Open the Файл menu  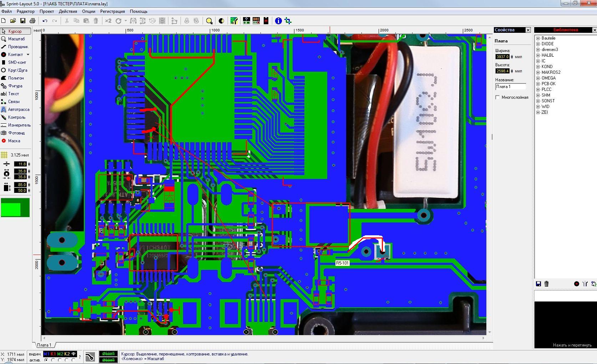click(x=7, y=11)
